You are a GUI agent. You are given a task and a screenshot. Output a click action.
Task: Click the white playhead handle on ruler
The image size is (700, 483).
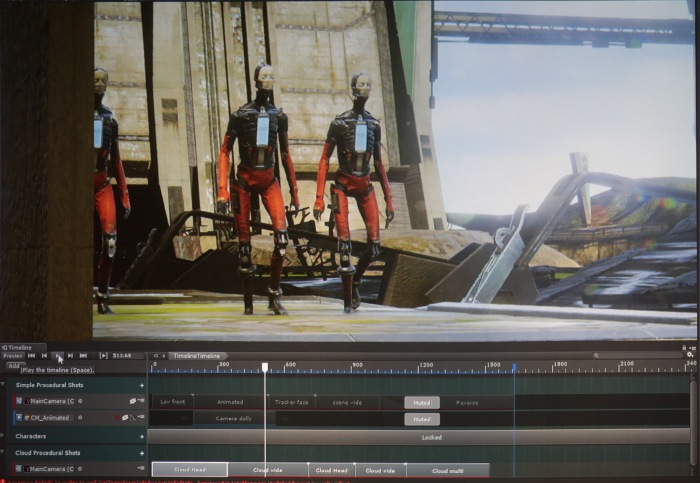[x=265, y=367]
